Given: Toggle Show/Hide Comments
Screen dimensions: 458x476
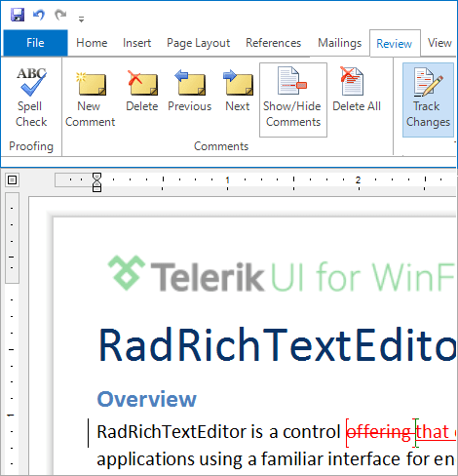Looking at the screenshot, I should pyautogui.click(x=293, y=99).
